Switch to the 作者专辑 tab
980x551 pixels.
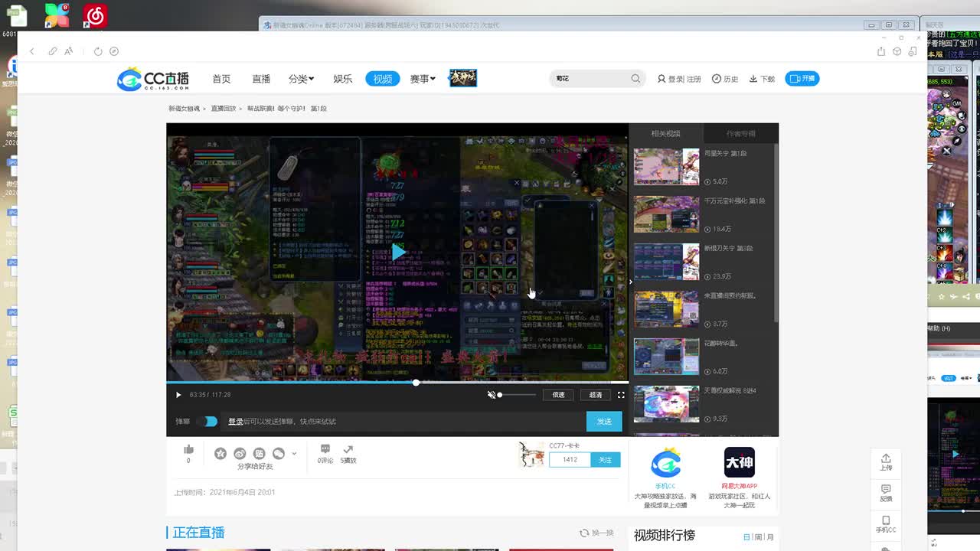point(741,133)
